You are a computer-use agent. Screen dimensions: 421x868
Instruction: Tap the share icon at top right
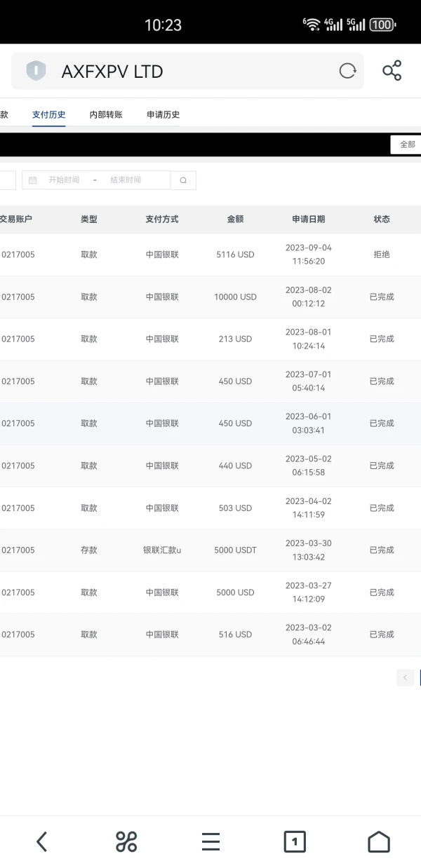coord(392,71)
